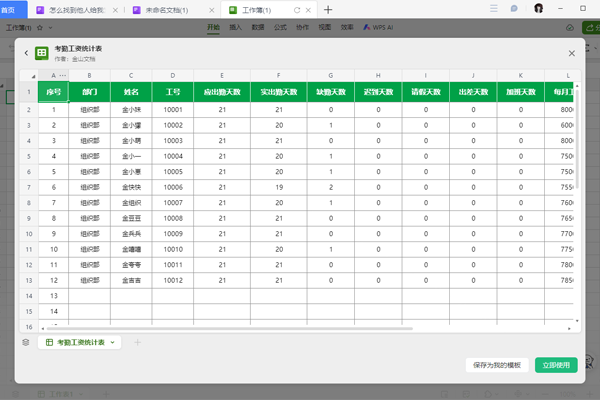This screenshot has width=600, height=400.
Task: Click the horizontal scrollbar in preview
Action: point(250,328)
